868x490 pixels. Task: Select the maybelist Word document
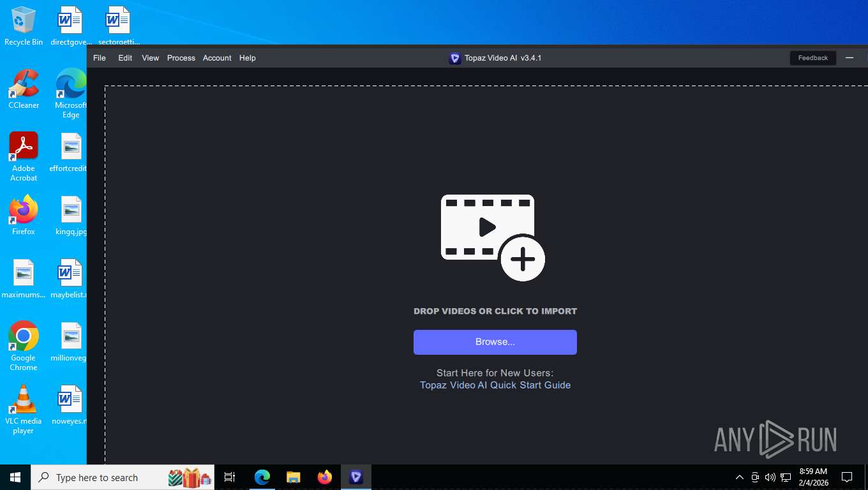pyautogui.click(x=70, y=279)
